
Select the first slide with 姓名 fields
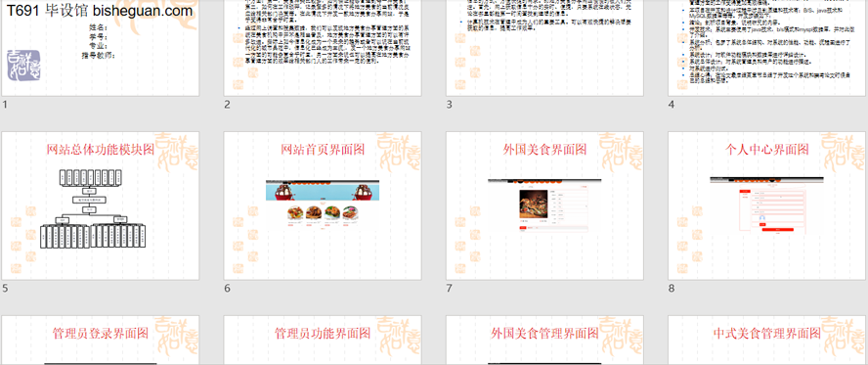tap(101, 48)
